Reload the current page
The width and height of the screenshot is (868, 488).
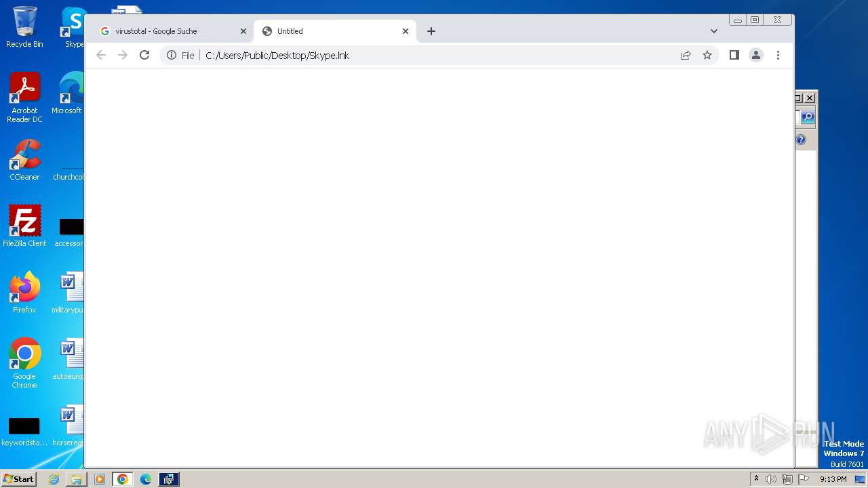[x=144, y=56]
